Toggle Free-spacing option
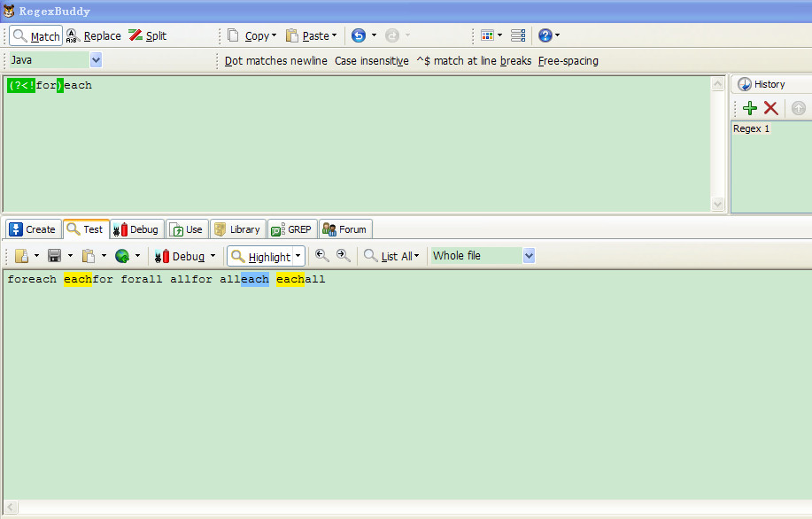 568,60
